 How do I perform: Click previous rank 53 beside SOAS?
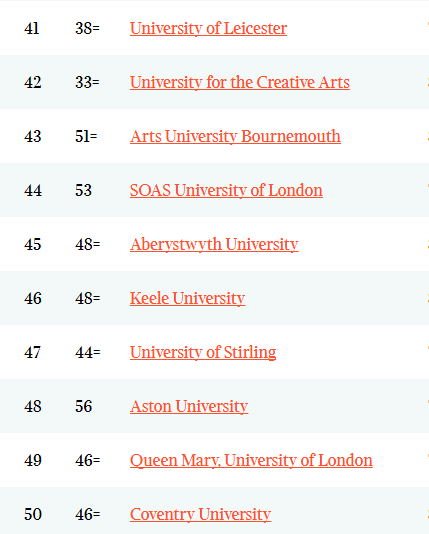click(x=83, y=190)
